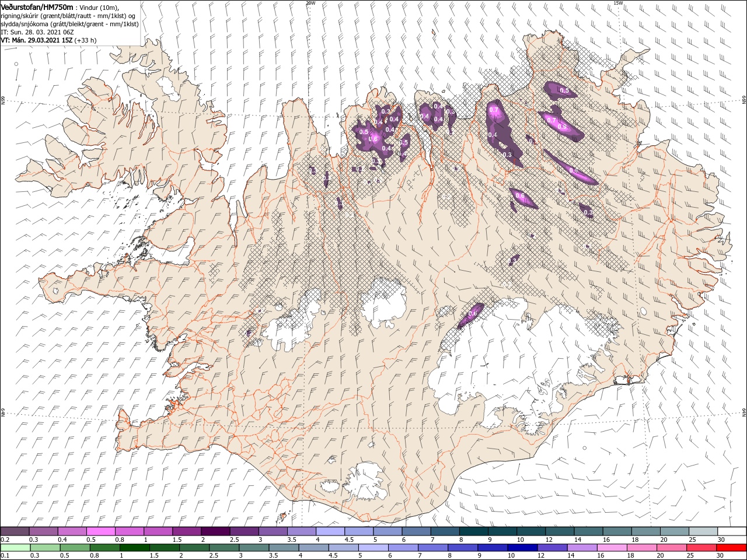Pick the deep navy blue 10 swatch in bottom legend row
The image size is (747, 560).
coord(522,548)
